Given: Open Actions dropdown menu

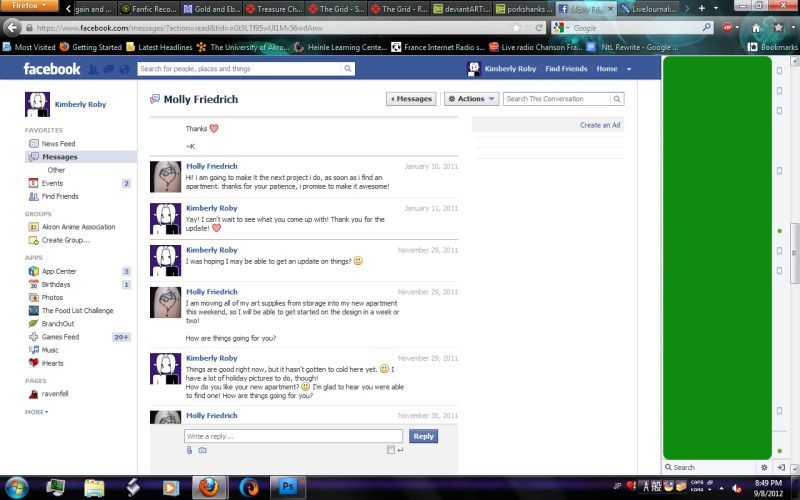Looking at the screenshot, I should [x=471, y=99].
